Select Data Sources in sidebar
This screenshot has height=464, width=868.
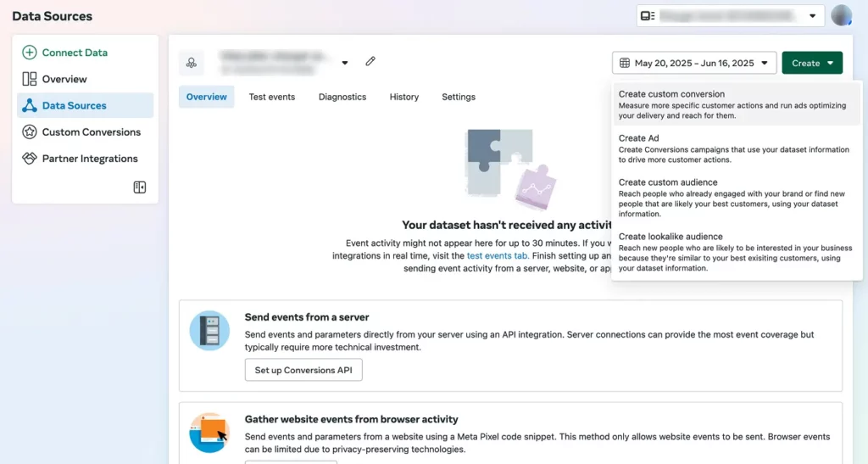tap(86, 105)
